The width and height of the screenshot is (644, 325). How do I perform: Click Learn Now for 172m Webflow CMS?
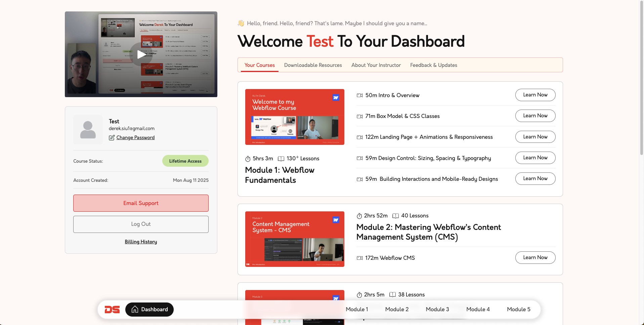pyautogui.click(x=535, y=257)
